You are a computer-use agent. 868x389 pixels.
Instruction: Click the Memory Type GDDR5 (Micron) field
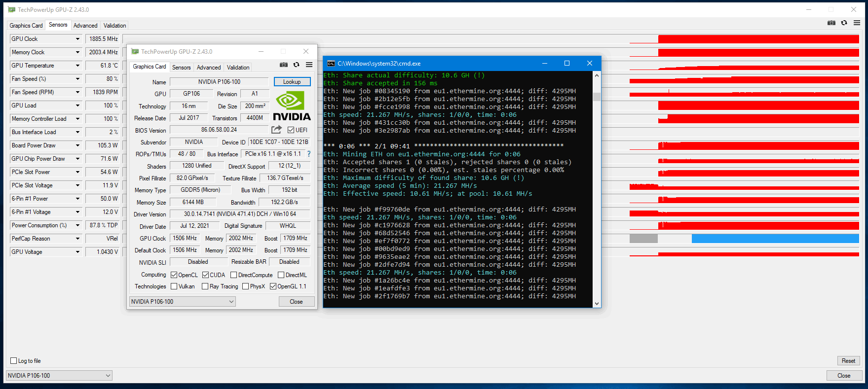click(x=200, y=190)
